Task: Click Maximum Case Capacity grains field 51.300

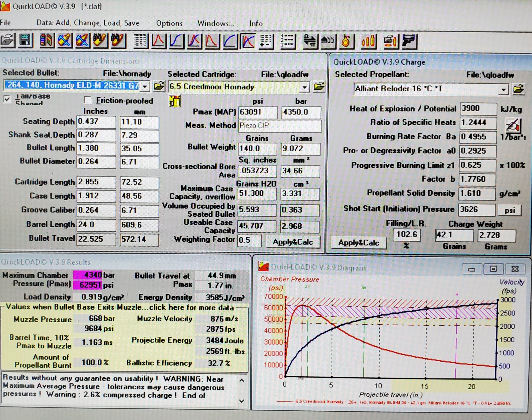Action: pos(257,193)
